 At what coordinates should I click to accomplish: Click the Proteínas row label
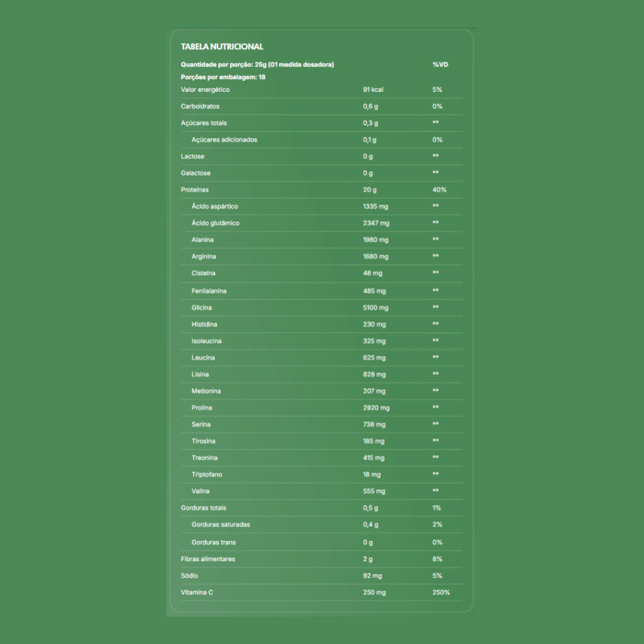(195, 189)
